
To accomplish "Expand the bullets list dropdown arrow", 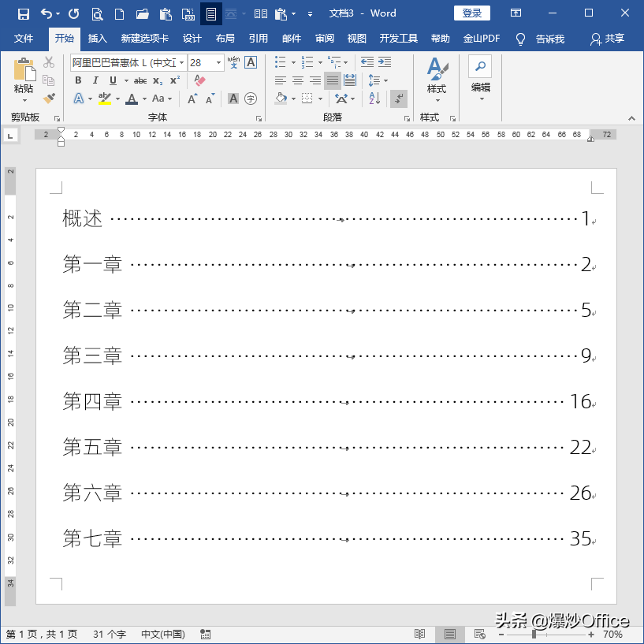I will [293, 62].
